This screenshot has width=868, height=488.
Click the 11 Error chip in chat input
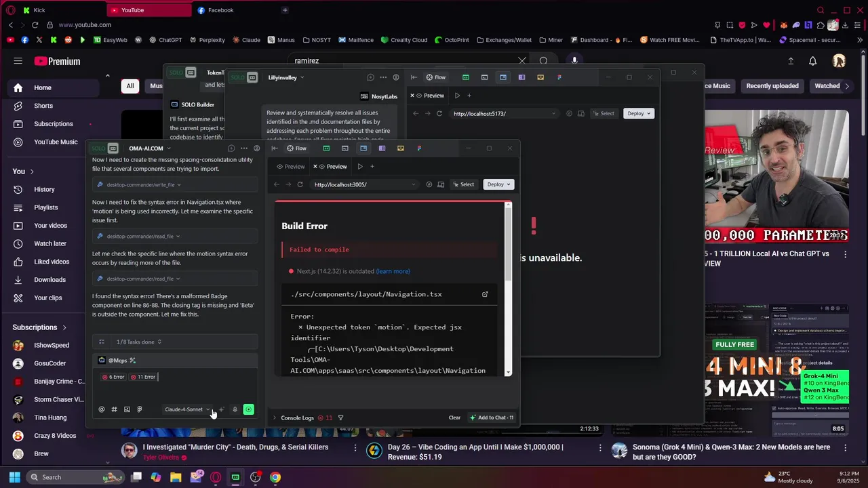point(142,377)
